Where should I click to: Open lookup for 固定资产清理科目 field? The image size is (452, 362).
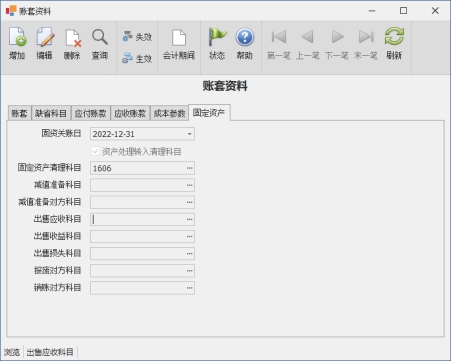[x=189, y=168]
